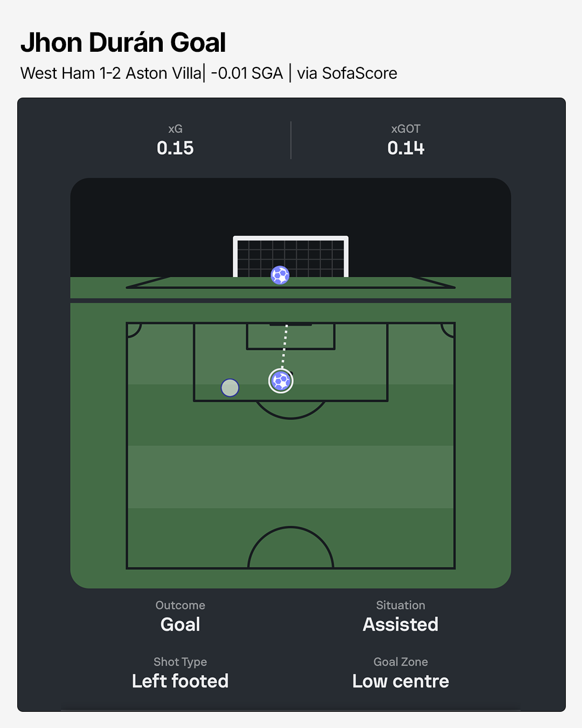Select the xG value 0.15

(175, 148)
